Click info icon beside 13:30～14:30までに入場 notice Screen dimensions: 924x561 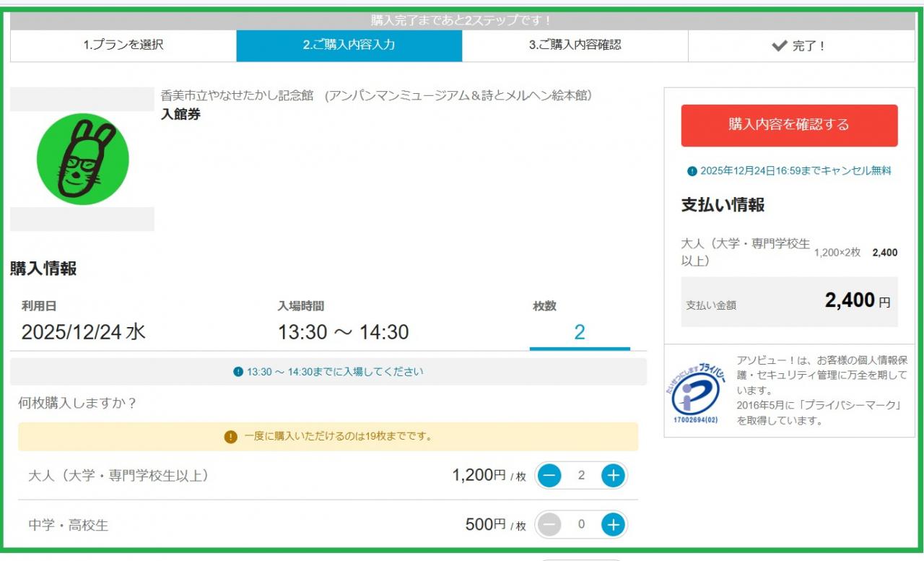click(x=238, y=372)
